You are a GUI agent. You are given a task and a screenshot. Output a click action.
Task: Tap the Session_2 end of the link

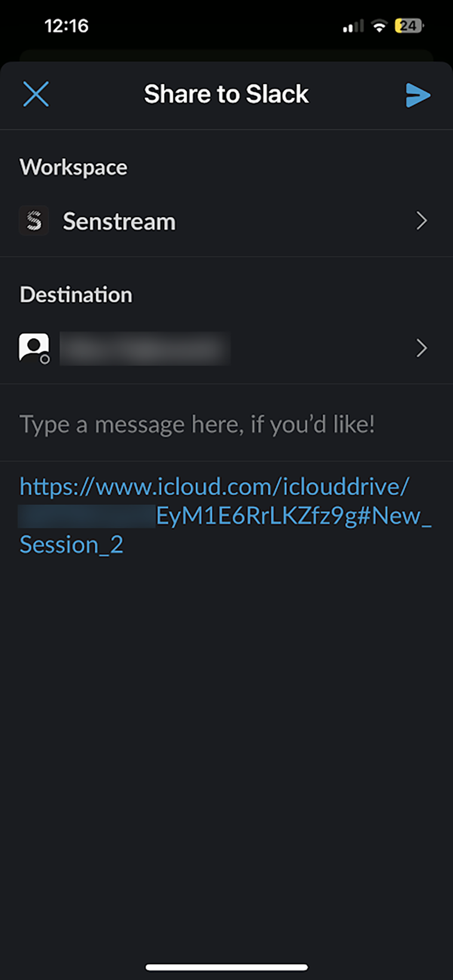(x=71, y=545)
